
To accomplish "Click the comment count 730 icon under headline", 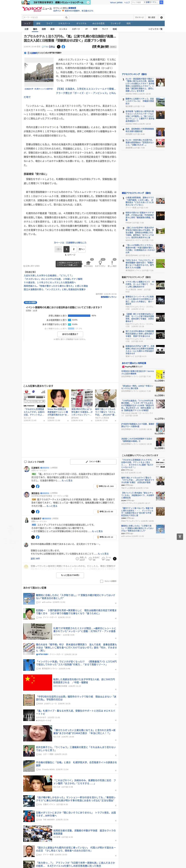I will [45, 47].
